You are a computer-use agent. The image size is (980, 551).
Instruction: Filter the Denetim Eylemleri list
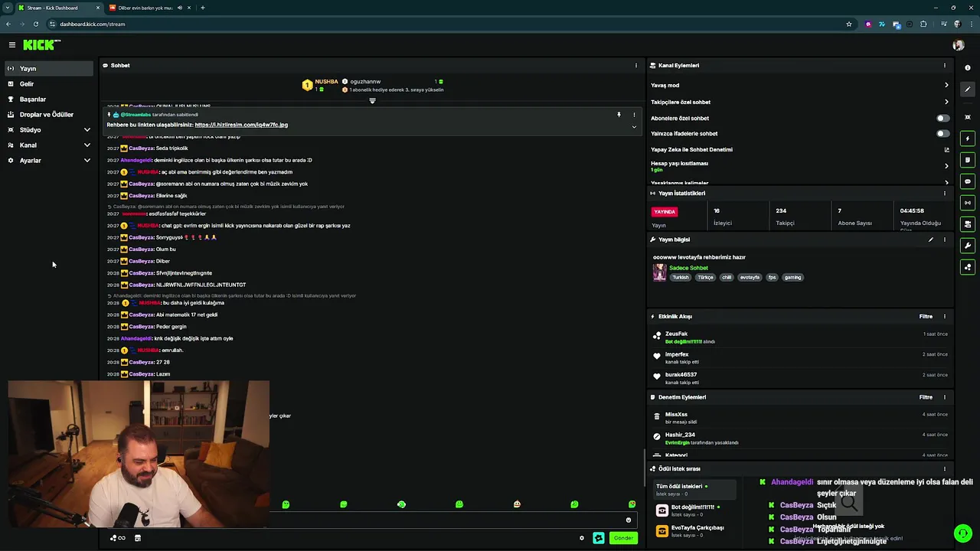pyautogui.click(x=926, y=397)
